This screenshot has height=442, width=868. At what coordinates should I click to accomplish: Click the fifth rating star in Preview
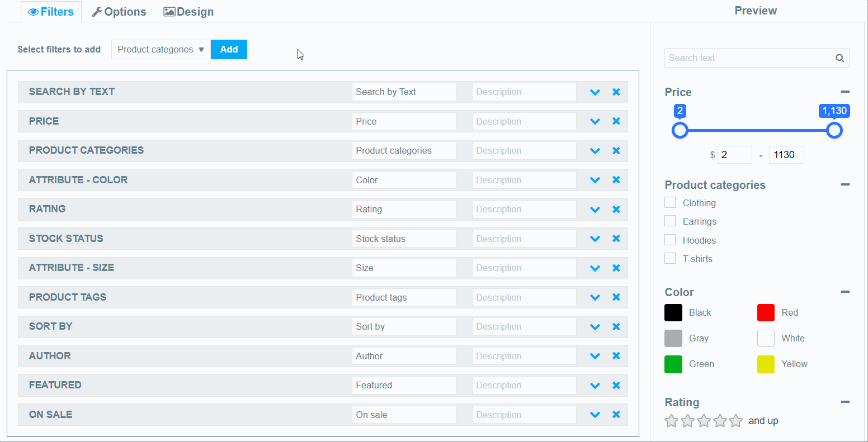click(x=736, y=421)
